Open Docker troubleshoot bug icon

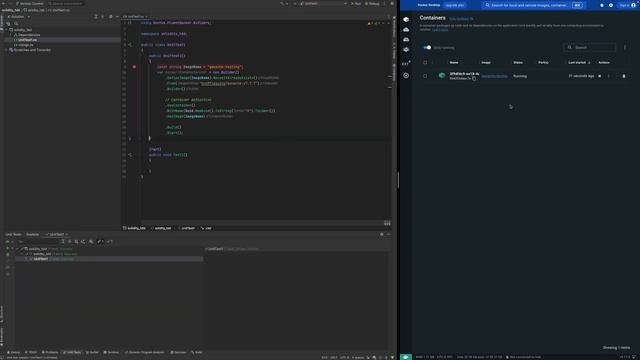coord(602,5)
